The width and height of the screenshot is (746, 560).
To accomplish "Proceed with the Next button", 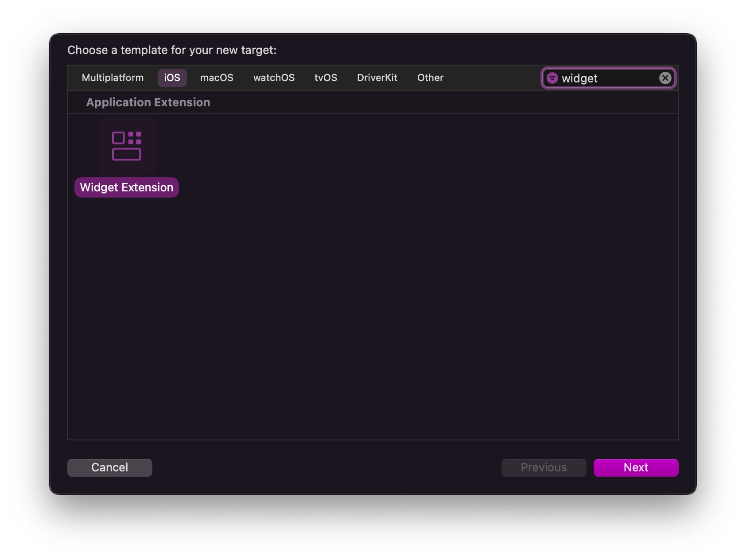I will point(636,467).
